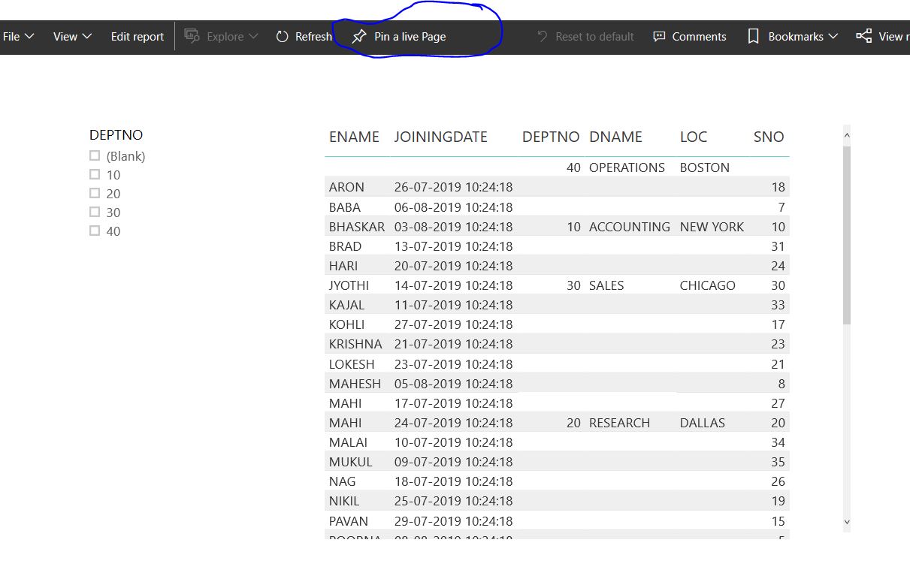This screenshot has width=910, height=588.
Task: Click the table vertical scrollbar thumb
Action: (x=847, y=235)
